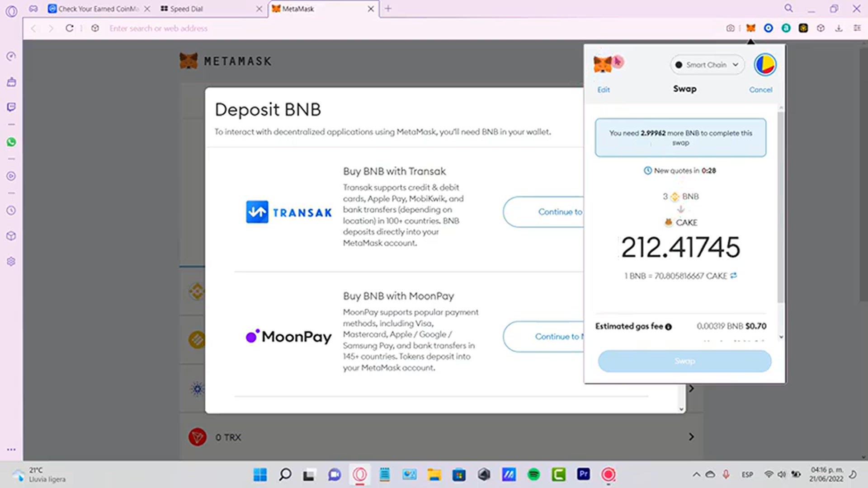Open Opera browser taskbar icon
868x488 pixels.
[x=360, y=474]
